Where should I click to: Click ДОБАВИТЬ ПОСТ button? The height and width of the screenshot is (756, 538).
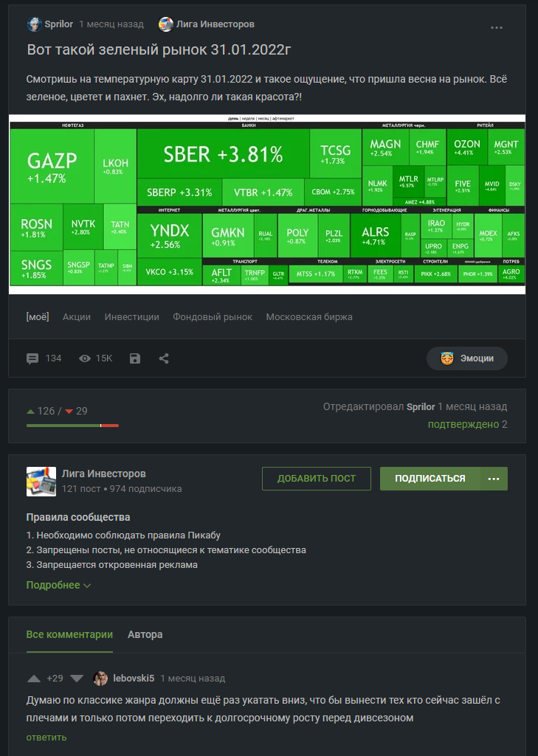pyautogui.click(x=317, y=478)
